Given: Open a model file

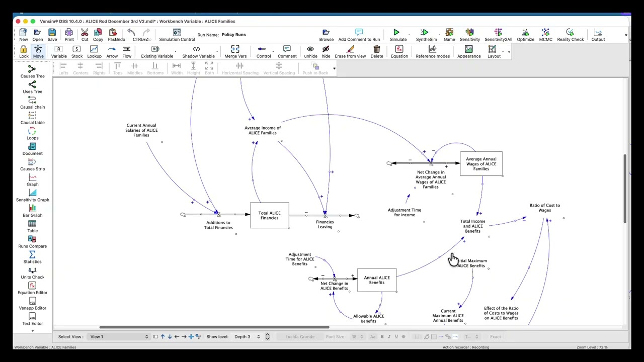Looking at the screenshot, I should click(x=38, y=35).
